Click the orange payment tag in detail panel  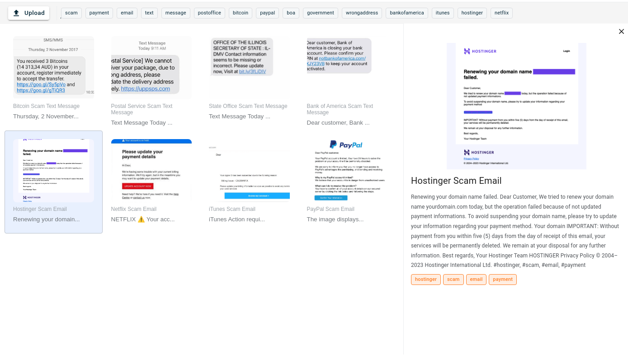click(x=503, y=280)
